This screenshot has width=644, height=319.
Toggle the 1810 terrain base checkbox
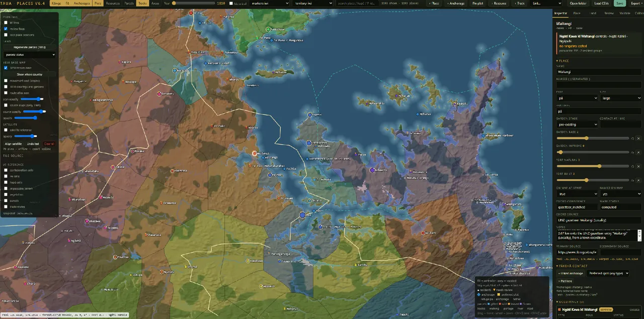[6, 68]
